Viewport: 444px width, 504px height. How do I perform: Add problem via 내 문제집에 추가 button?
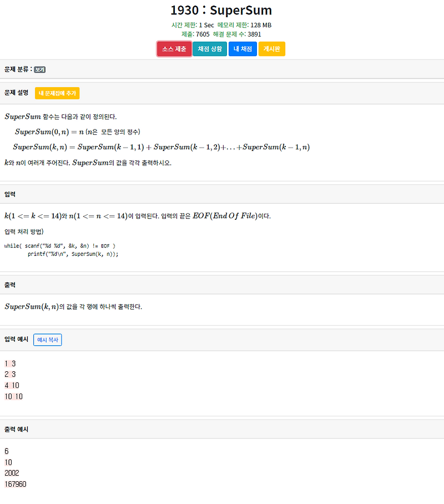pyautogui.click(x=58, y=93)
